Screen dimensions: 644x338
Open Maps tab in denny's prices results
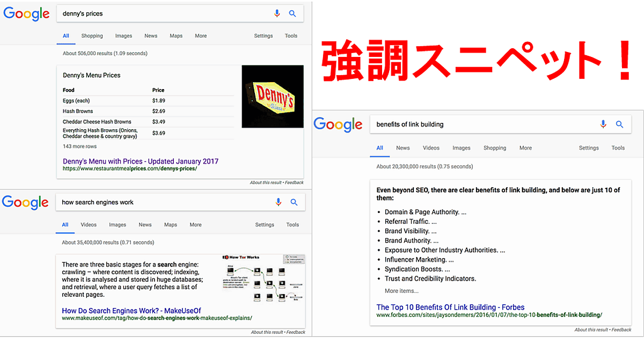click(x=176, y=36)
